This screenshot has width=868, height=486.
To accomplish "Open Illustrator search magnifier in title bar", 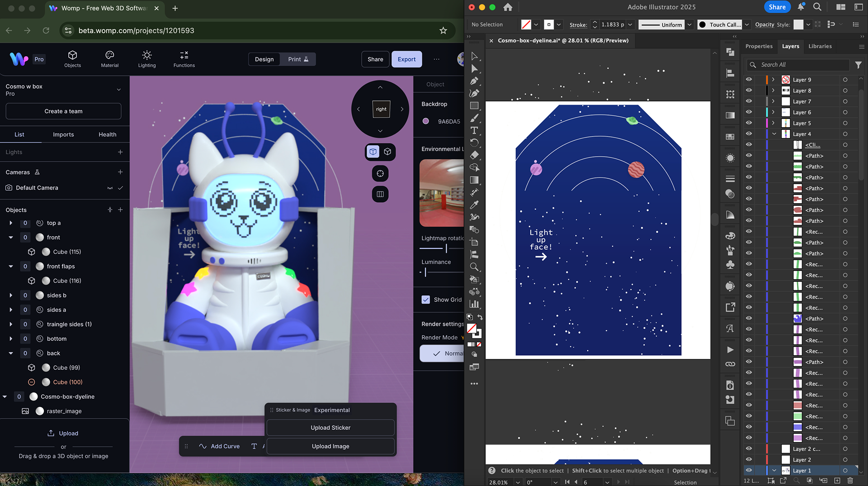I will coord(817,7).
